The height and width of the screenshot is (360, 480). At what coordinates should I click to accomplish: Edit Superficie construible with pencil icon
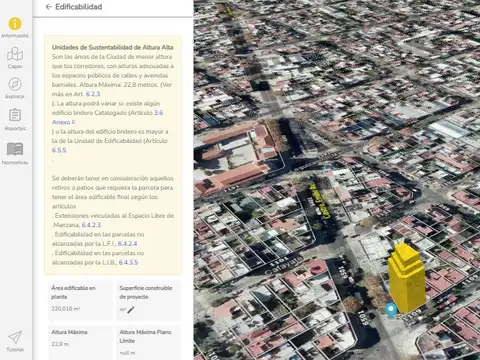tap(131, 310)
